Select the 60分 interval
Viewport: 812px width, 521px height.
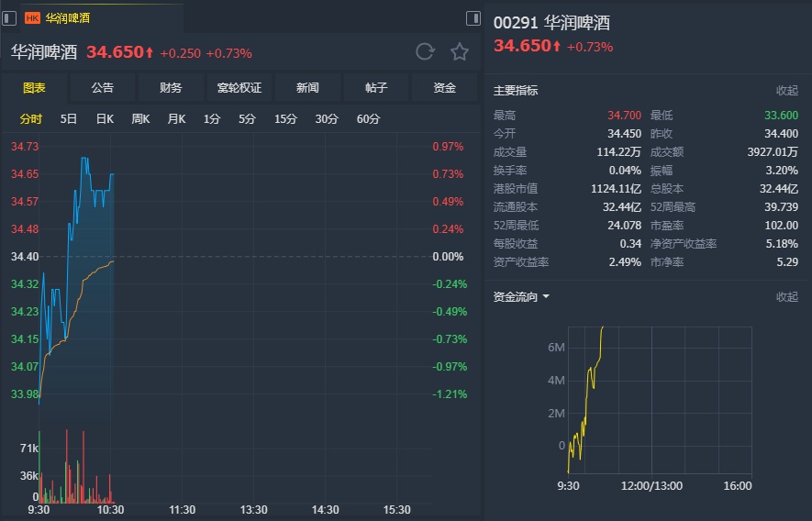click(368, 118)
